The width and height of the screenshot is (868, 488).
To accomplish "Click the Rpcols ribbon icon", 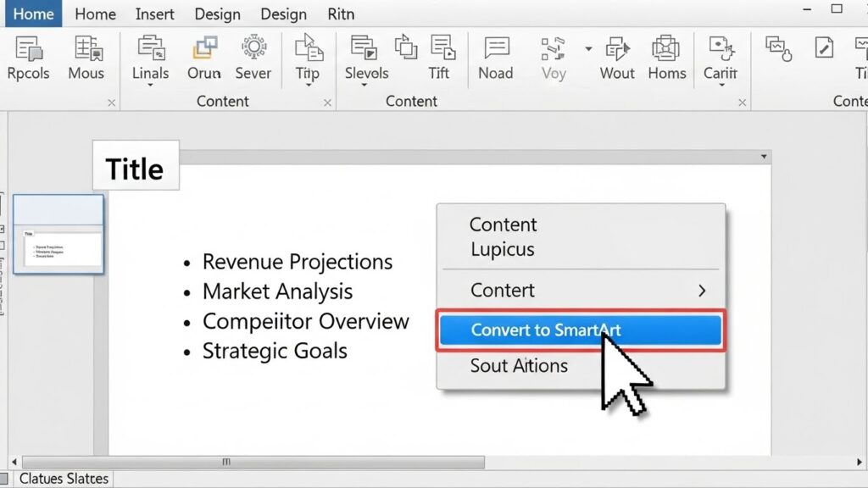I will click(30, 48).
